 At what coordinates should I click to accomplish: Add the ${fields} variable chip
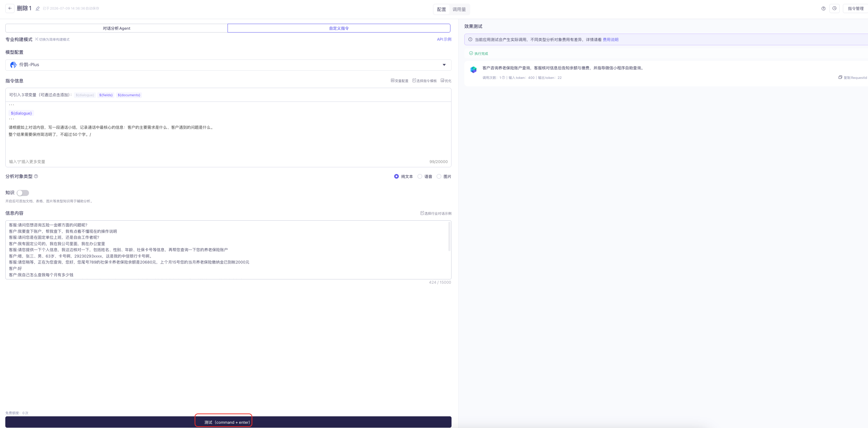click(106, 95)
